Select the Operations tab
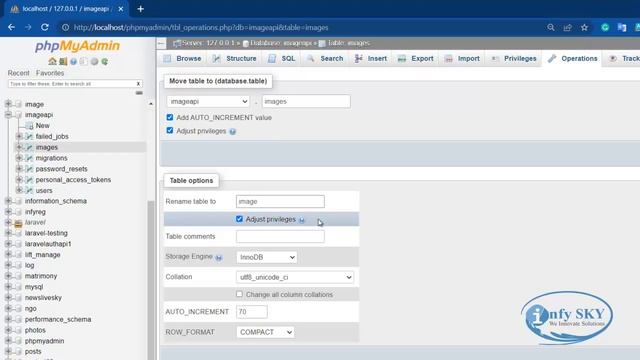This screenshot has width=640, height=360. point(573,59)
